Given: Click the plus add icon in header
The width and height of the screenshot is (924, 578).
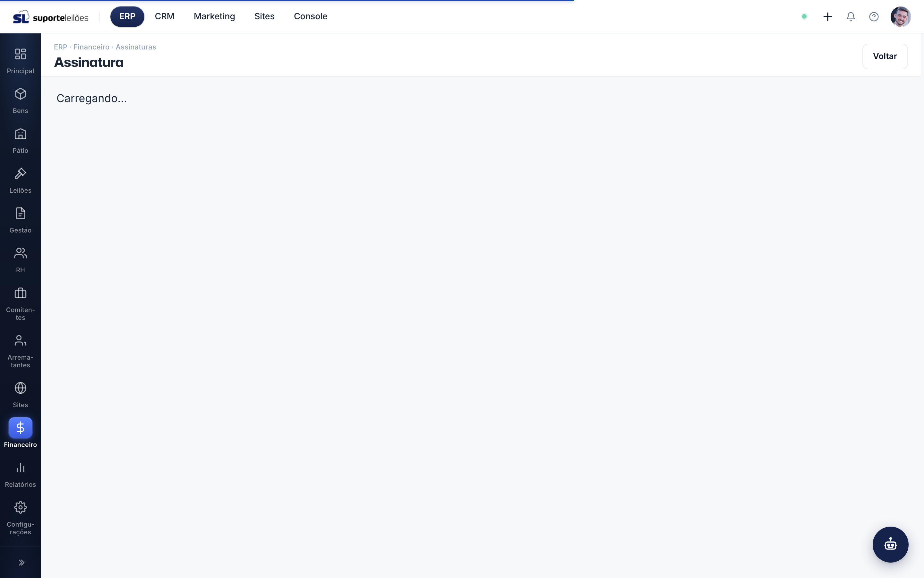Looking at the screenshot, I should 827,16.
